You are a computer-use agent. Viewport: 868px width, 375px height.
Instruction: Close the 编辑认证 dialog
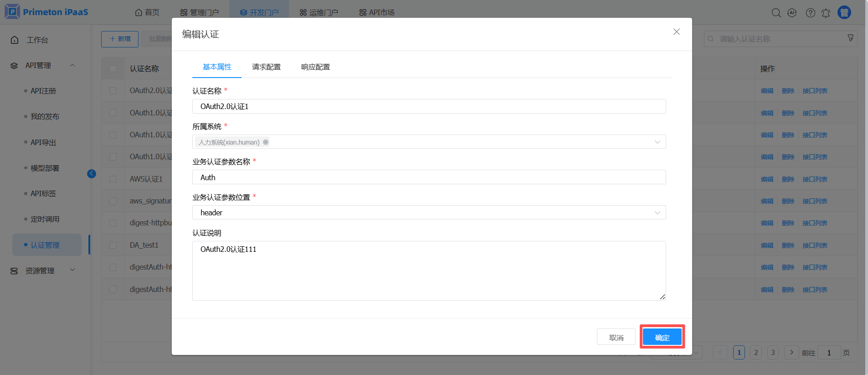point(676,32)
